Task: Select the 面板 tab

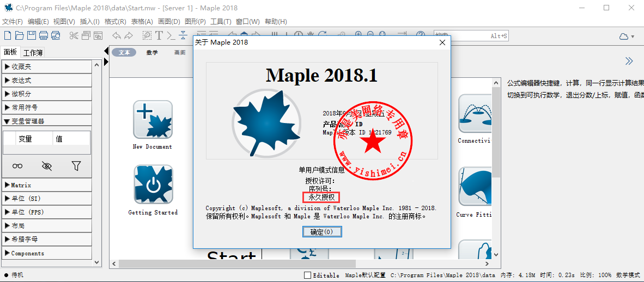Action: pyautogui.click(x=11, y=52)
